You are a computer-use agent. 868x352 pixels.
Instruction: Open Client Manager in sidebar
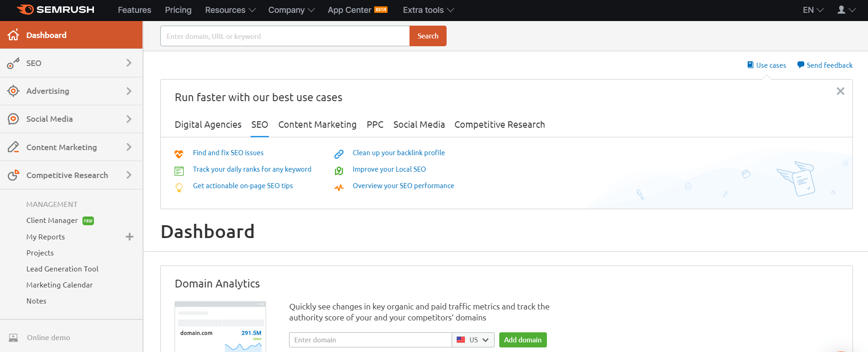pos(52,220)
